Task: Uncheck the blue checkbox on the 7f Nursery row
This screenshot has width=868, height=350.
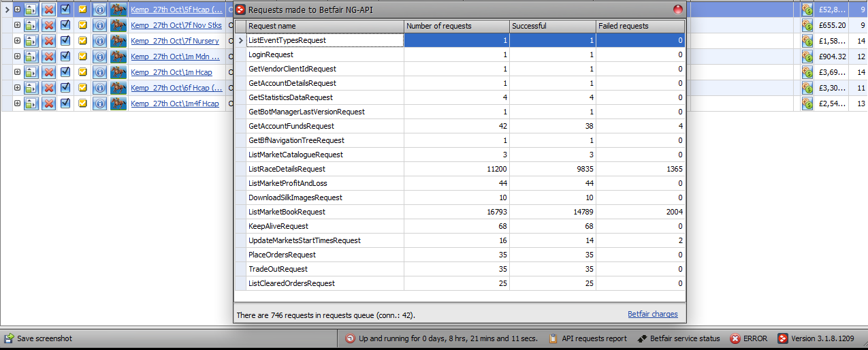Action: coord(65,41)
